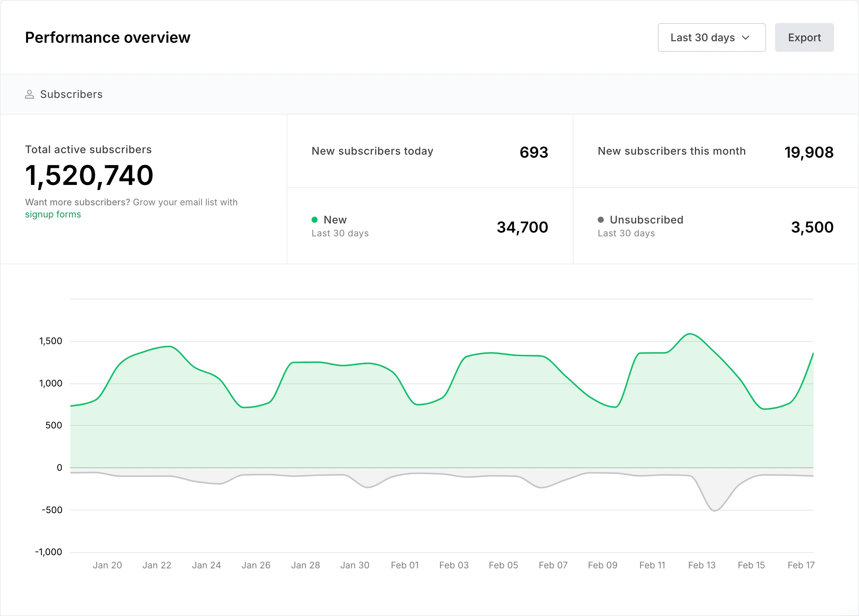Click the Subscribers person icon
The width and height of the screenshot is (859, 616).
click(29, 94)
